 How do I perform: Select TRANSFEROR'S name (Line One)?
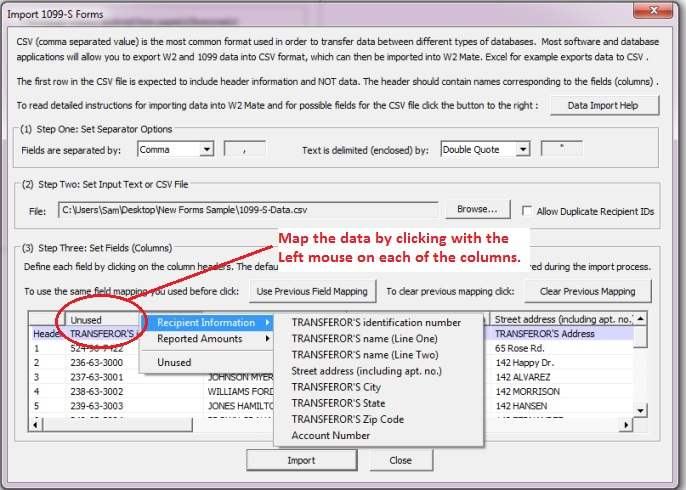377,339
